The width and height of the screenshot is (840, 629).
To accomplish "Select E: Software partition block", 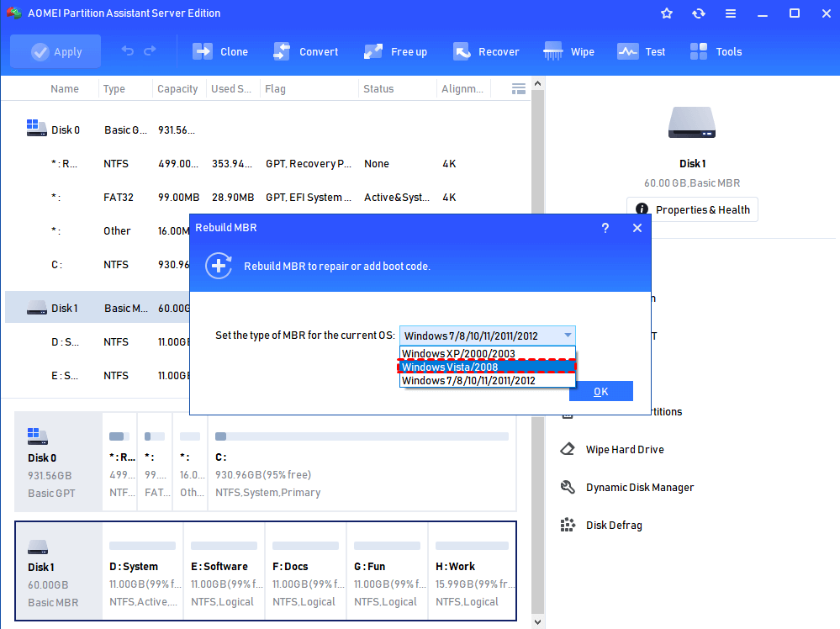I will (225, 571).
